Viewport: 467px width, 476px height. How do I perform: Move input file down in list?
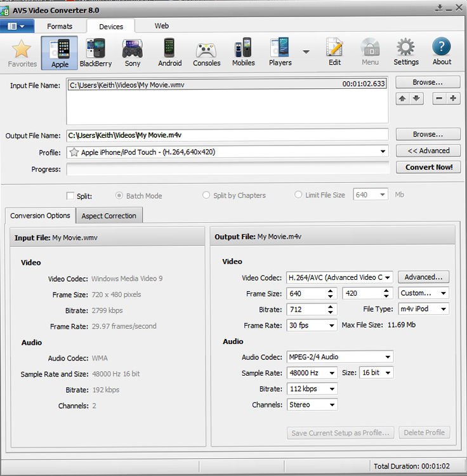(x=416, y=98)
